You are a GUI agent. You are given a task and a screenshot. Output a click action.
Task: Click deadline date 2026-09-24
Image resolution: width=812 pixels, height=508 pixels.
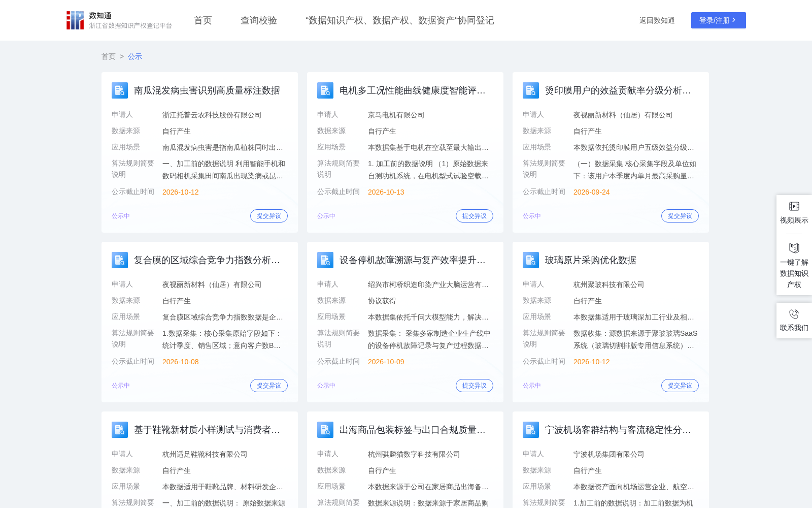click(592, 192)
